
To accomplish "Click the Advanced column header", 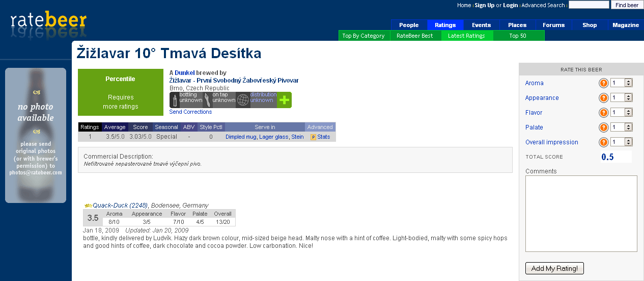I will point(320,127).
